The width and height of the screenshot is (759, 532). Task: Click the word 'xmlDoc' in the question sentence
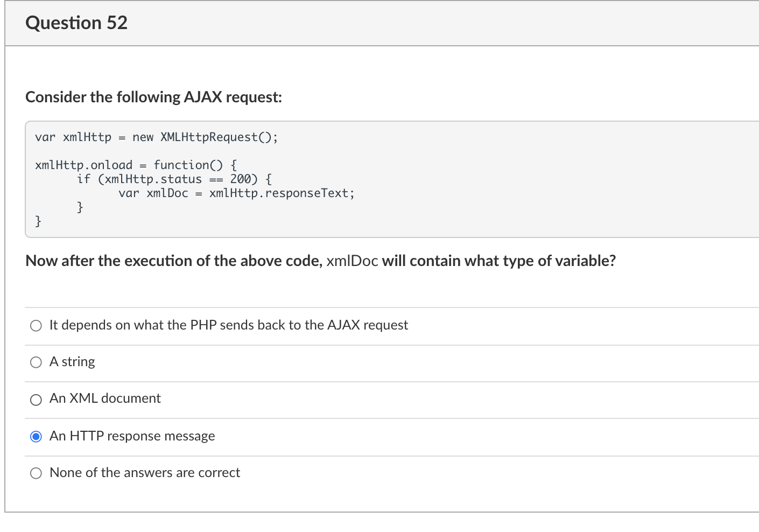coord(352,261)
